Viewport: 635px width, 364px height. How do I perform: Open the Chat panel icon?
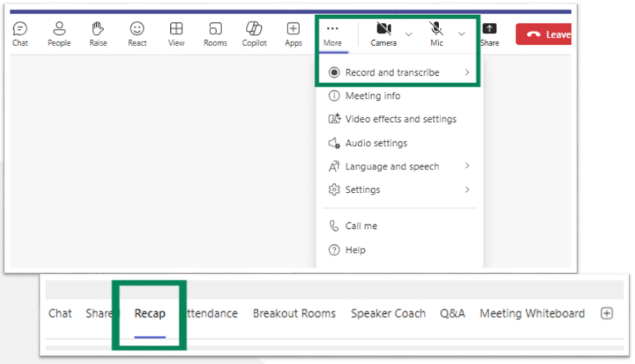point(20,33)
